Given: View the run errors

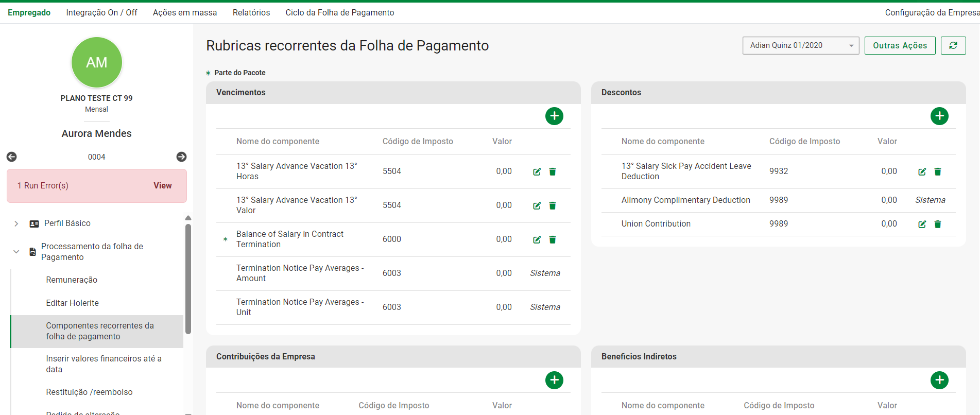Looking at the screenshot, I should [x=162, y=185].
